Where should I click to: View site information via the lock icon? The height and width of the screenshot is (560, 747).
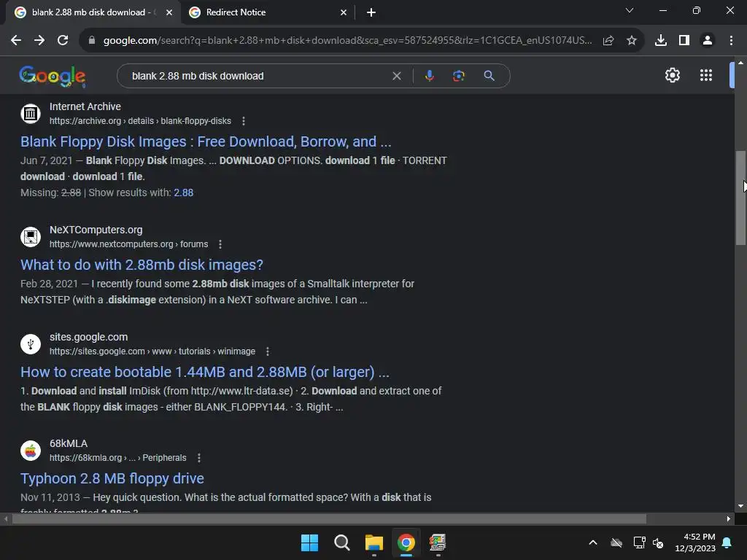[x=92, y=41]
